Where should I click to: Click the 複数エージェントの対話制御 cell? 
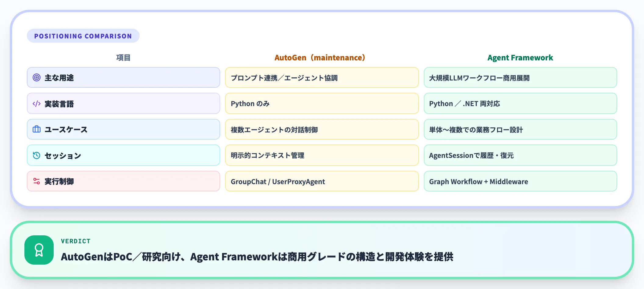322,129
